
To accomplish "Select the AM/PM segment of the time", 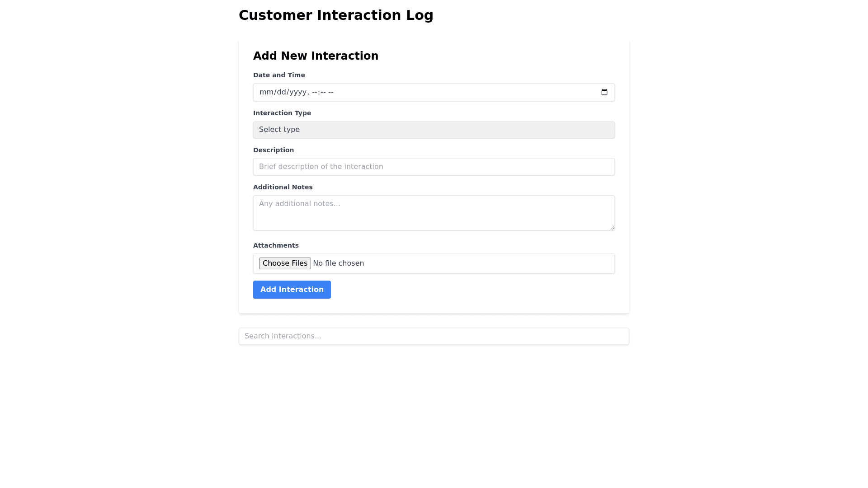I will [331, 92].
